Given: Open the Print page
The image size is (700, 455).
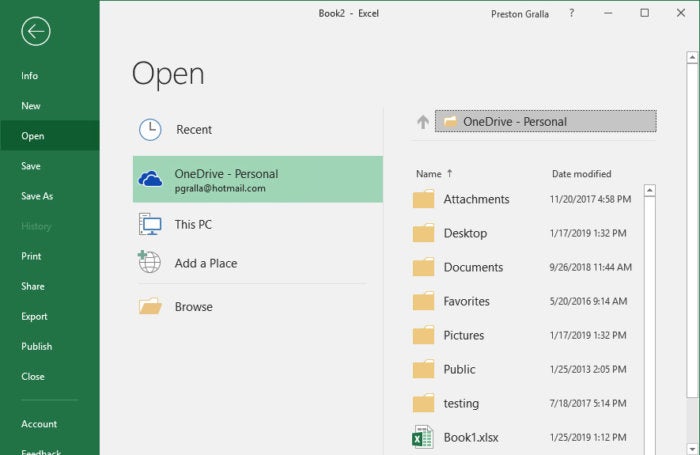Looking at the screenshot, I should pyautogui.click(x=31, y=256).
